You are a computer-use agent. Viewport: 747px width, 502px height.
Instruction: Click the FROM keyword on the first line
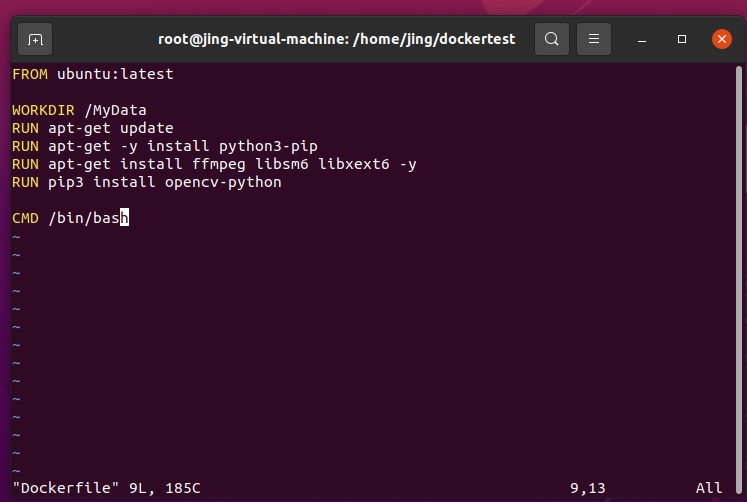point(30,74)
